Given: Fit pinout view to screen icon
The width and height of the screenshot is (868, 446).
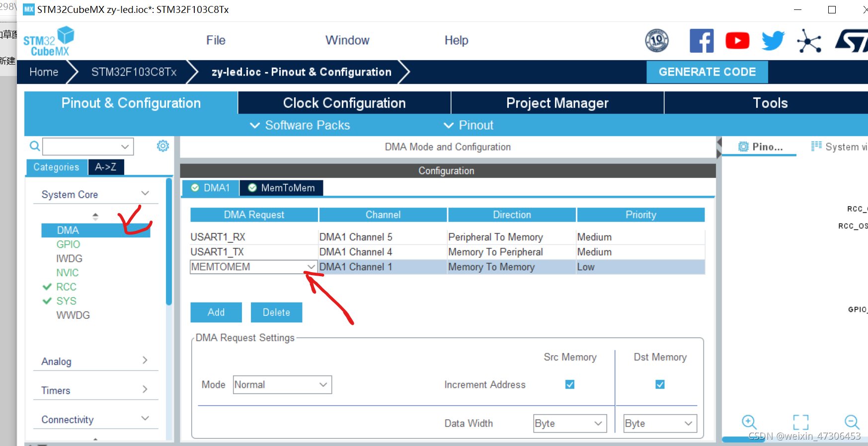Looking at the screenshot, I should [x=801, y=422].
